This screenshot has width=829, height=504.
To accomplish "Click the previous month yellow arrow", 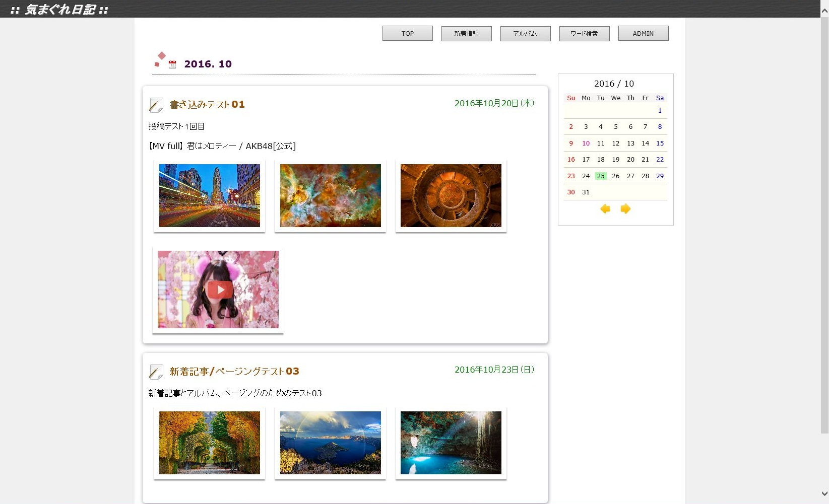I will [605, 209].
